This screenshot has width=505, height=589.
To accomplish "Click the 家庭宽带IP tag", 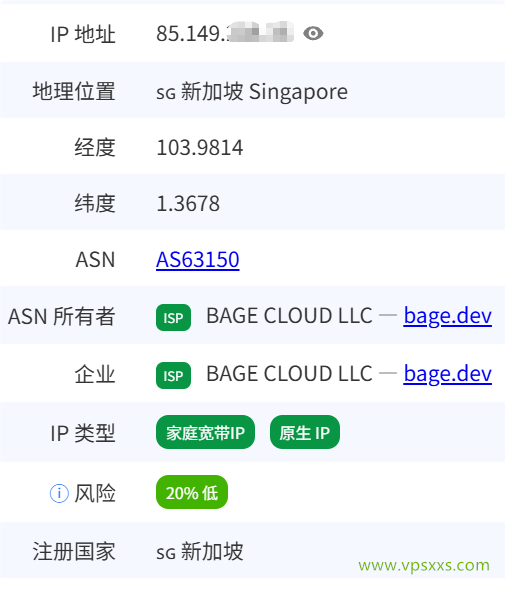I will point(205,432).
